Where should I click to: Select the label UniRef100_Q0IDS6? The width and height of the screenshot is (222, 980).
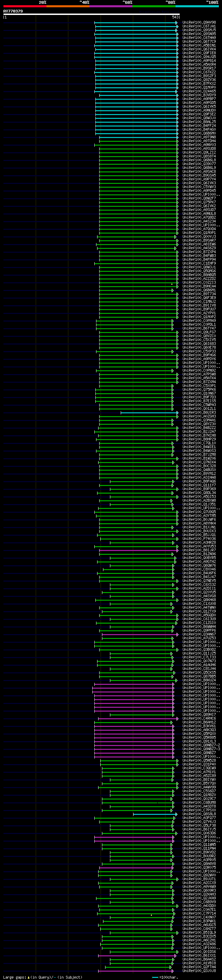point(199,951)
